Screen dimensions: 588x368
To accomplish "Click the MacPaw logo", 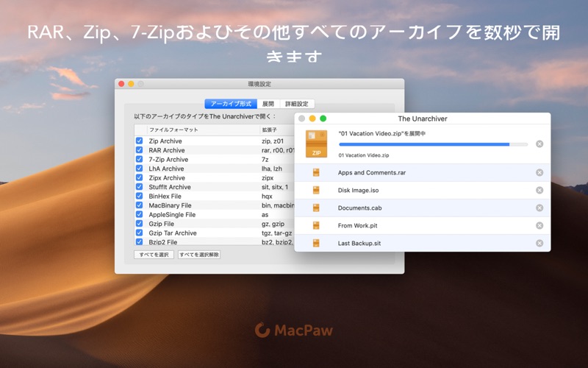I will pos(293,330).
